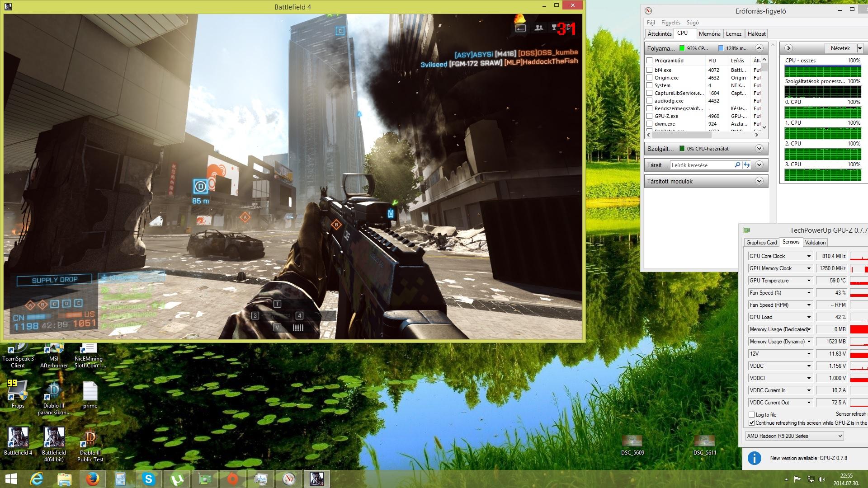Open GPU Core Clock sensor dropdown
The image size is (868, 488).
[x=809, y=256]
